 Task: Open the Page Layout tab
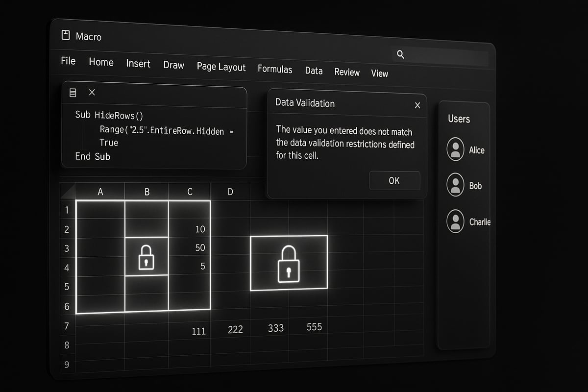[221, 67]
